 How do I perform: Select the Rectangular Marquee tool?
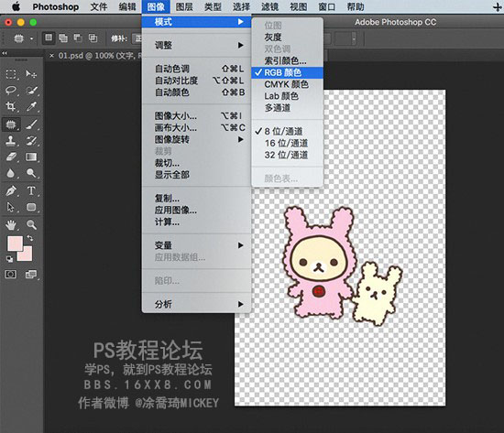pyautogui.click(x=11, y=74)
